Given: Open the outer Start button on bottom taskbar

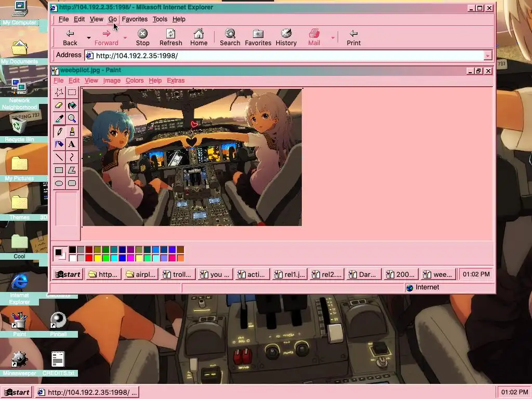Looking at the screenshot, I should pyautogui.click(x=16, y=392).
